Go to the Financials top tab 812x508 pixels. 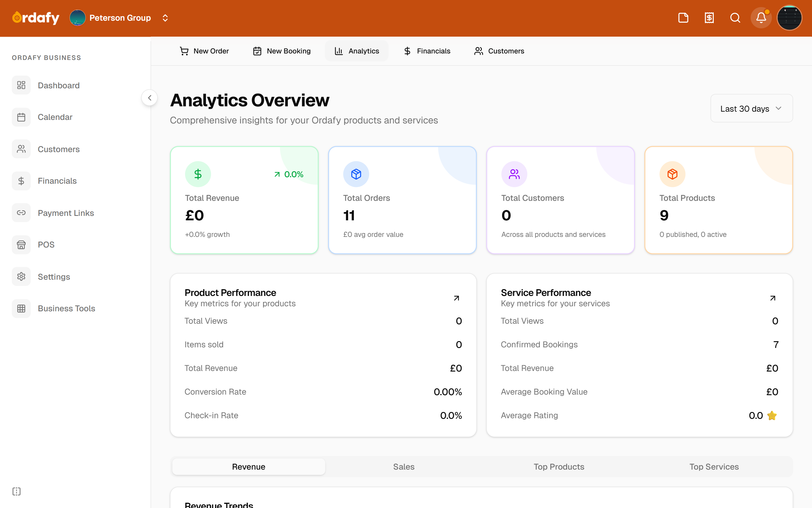pyautogui.click(x=427, y=51)
